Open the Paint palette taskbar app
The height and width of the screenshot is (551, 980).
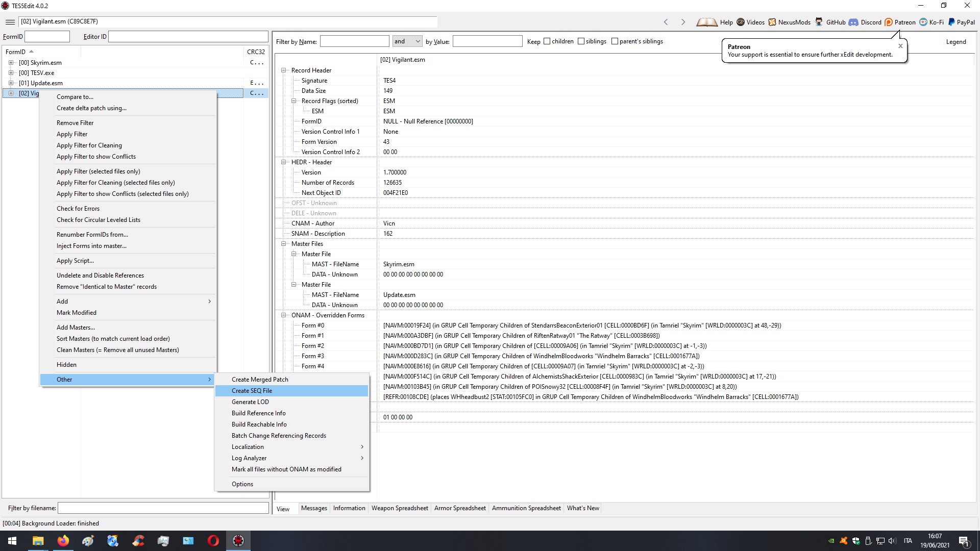coord(88,541)
